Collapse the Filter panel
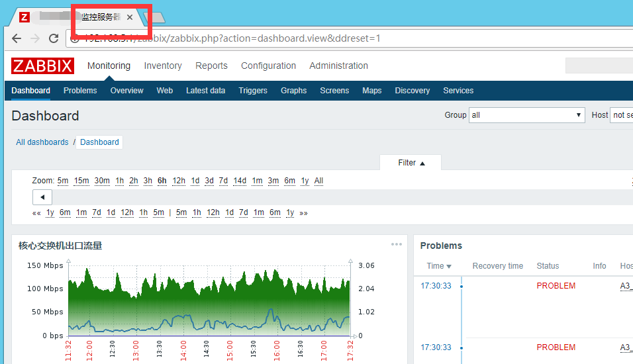This screenshot has width=633, height=364. click(411, 163)
